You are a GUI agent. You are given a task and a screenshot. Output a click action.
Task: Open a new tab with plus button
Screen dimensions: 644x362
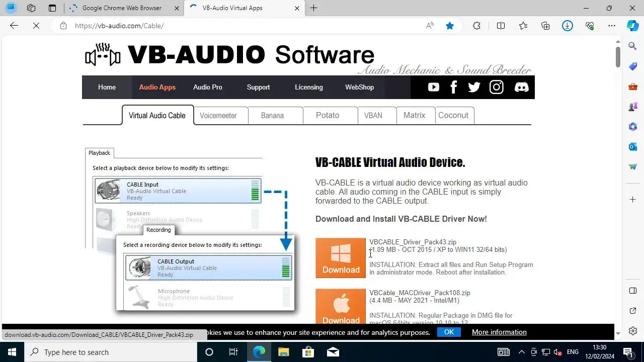pos(313,8)
